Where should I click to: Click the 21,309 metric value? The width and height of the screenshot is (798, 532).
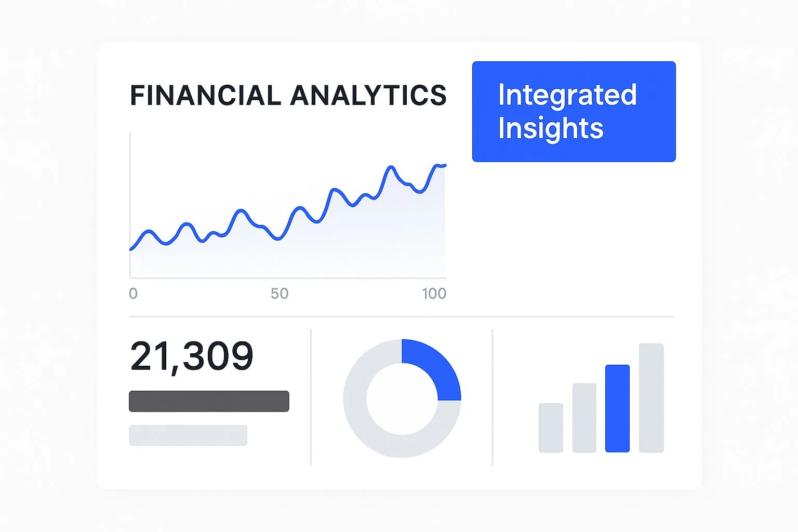point(192,356)
